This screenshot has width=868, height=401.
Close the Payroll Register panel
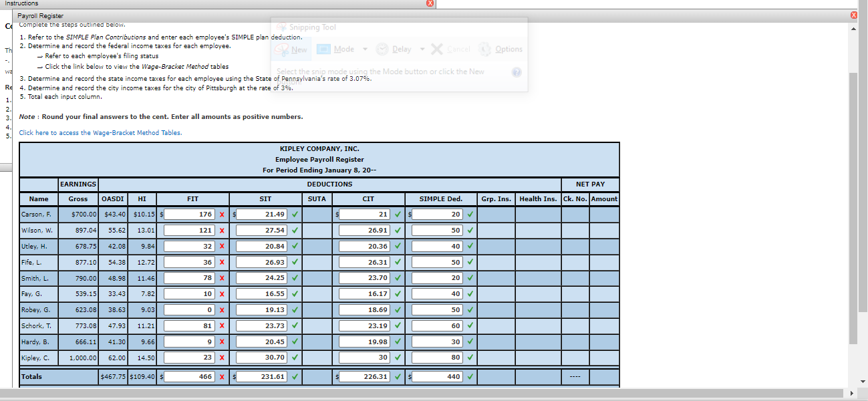[853, 15]
